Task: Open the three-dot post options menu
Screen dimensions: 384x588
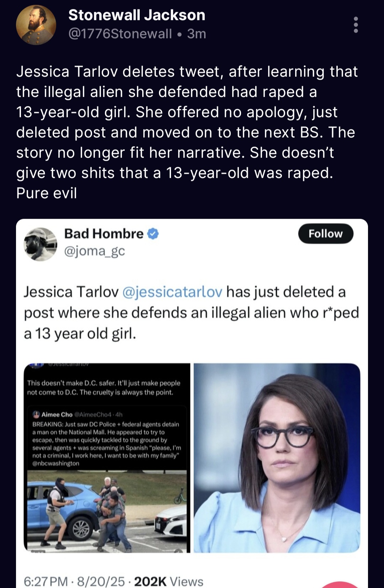Action: click(356, 25)
